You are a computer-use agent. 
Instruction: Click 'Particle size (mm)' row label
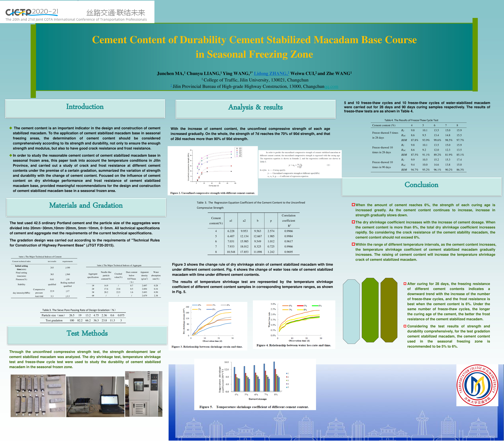pyautogui.click(x=53, y=315)
